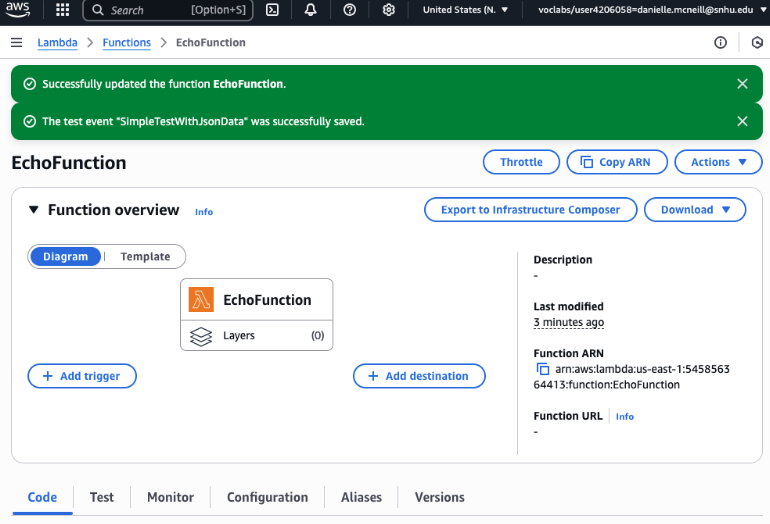The image size is (770, 524).
Task: Open the Test tab
Action: [x=102, y=497]
